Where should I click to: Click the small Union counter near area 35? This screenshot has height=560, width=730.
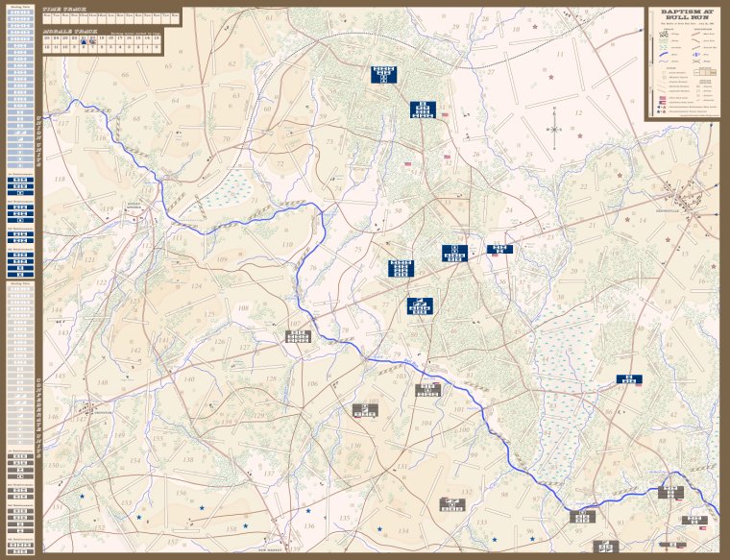coord(499,250)
